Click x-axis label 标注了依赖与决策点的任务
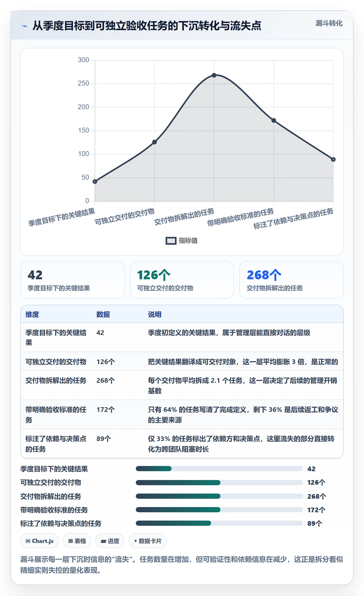The width and height of the screenshot is (364, 596). coord(294,218)
